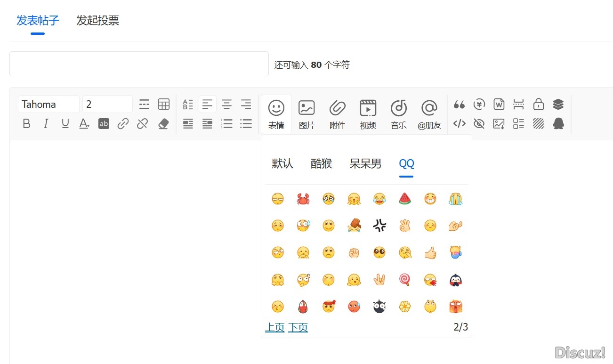Image resolution: width=613 pixels, height=364 pixels.
Task: Open the Tahoma font family dropdown
Action: tap(48, 104)
